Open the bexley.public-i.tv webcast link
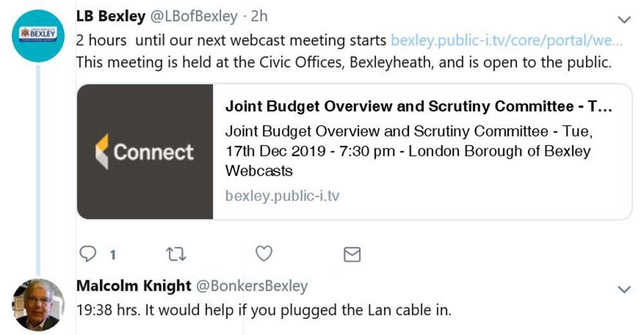Viewport: 644px width, 335px height. pos(506,41)
